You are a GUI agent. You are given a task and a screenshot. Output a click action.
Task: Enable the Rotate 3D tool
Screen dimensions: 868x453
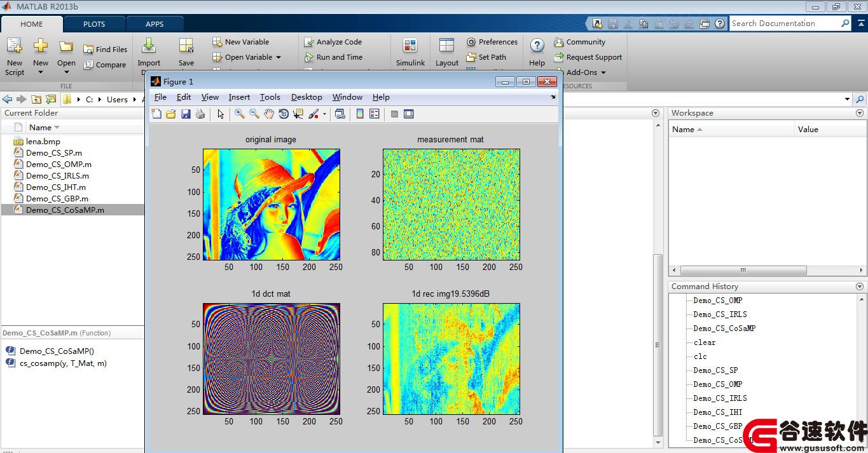(284, 114)
